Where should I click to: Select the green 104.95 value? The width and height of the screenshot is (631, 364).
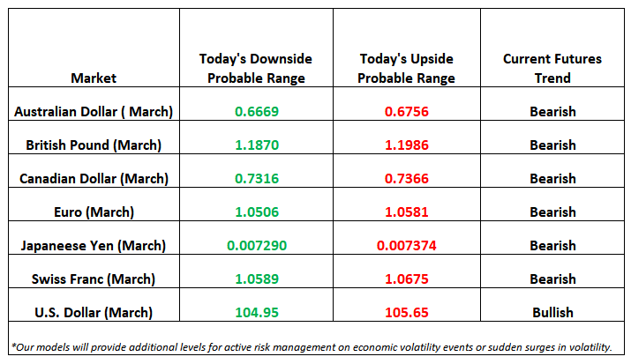257,312
